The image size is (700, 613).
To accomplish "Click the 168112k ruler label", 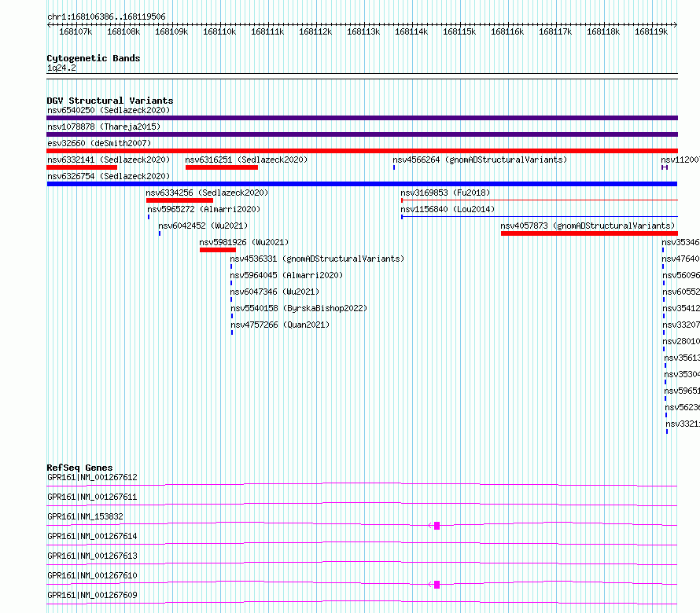I will [x=315, y=31].
